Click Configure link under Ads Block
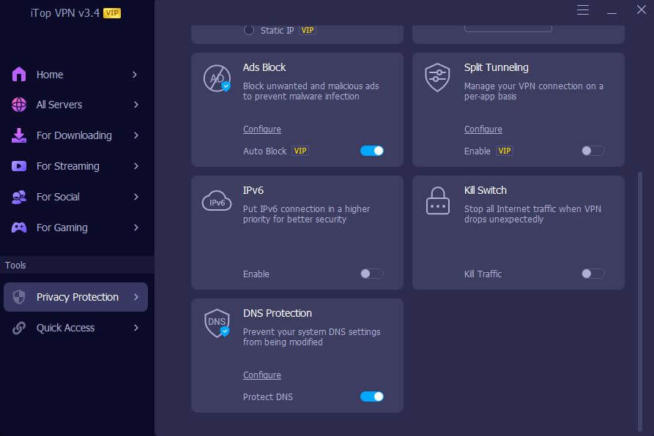This screenshot has height=436, width=654. [x=262, y=129]
